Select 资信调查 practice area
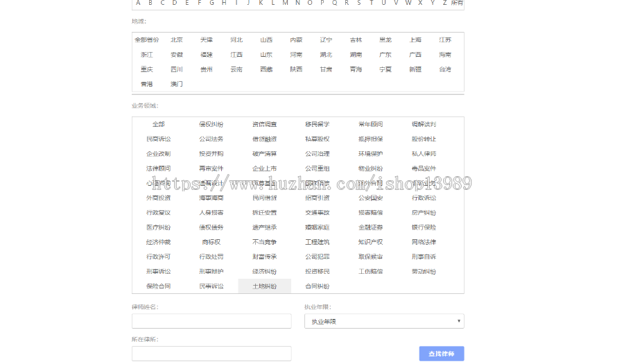The width and height of the screenshot is (624, 364). (x=264, y=124)
